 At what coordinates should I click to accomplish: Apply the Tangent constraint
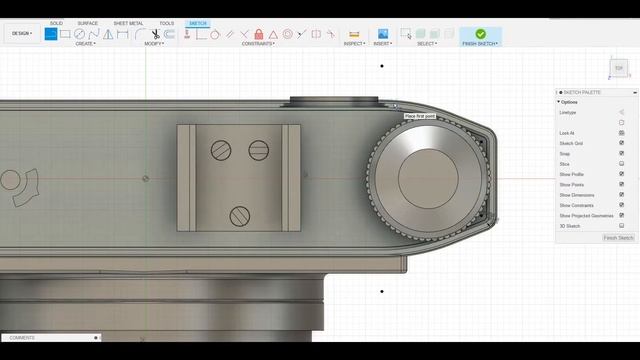(x=215, y=34)
